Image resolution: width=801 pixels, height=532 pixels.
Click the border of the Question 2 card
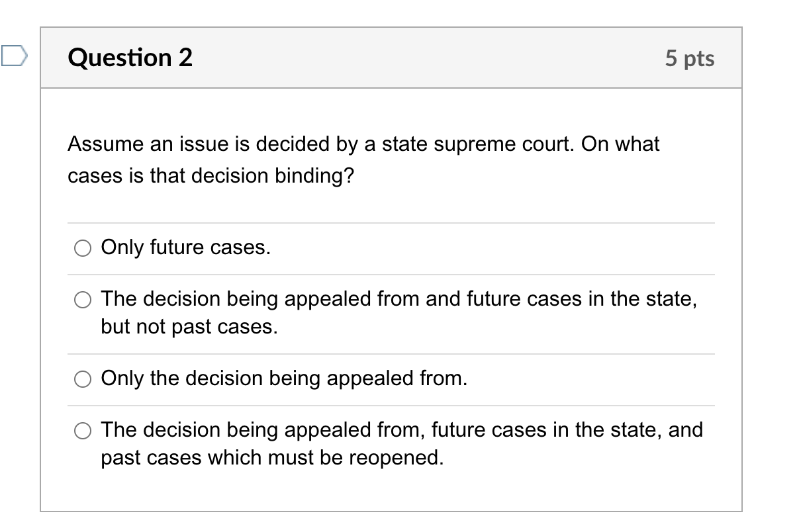point(42,265)
